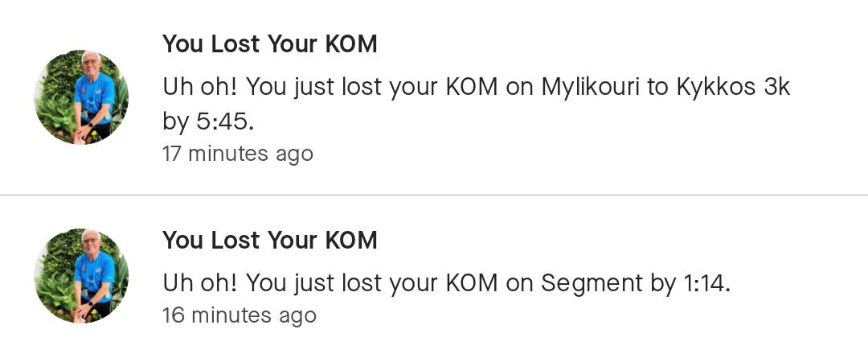This screenshot has height=354, width=868.
Task: Open the bottom "You Lost Your KOM" heading
Action: [x=269, y=240]
